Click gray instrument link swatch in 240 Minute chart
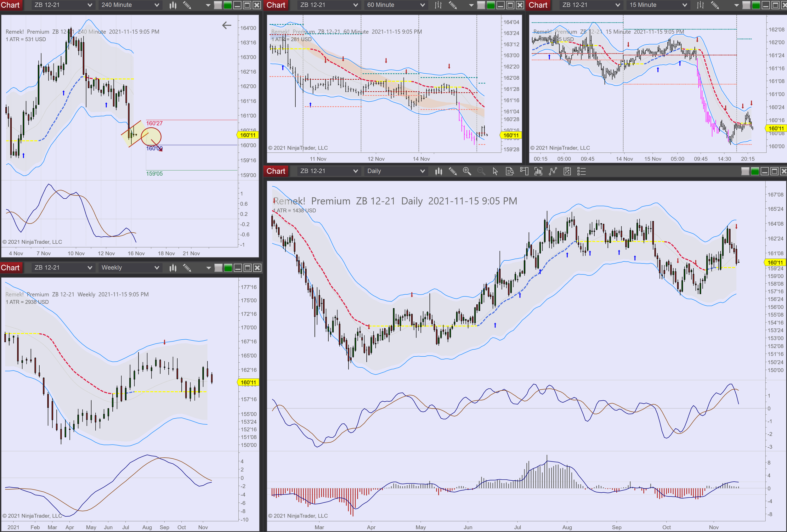 click(x=218, y=5)
